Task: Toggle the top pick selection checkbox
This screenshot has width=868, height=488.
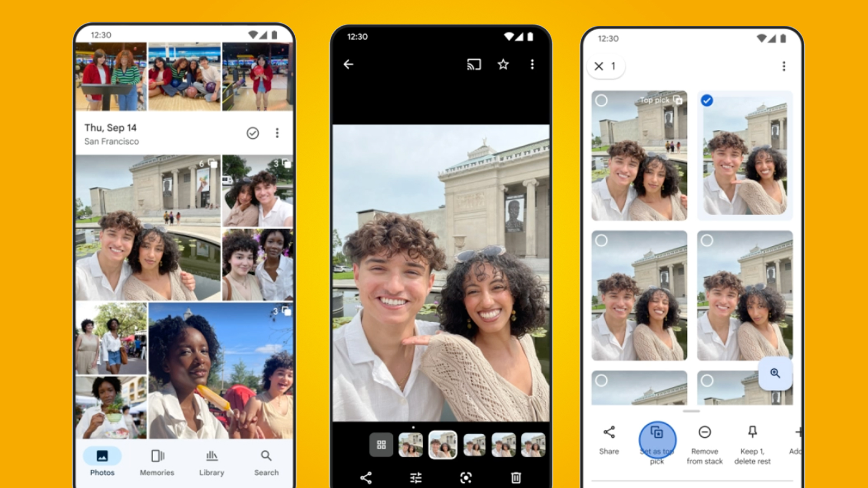Action: [602, 101]
